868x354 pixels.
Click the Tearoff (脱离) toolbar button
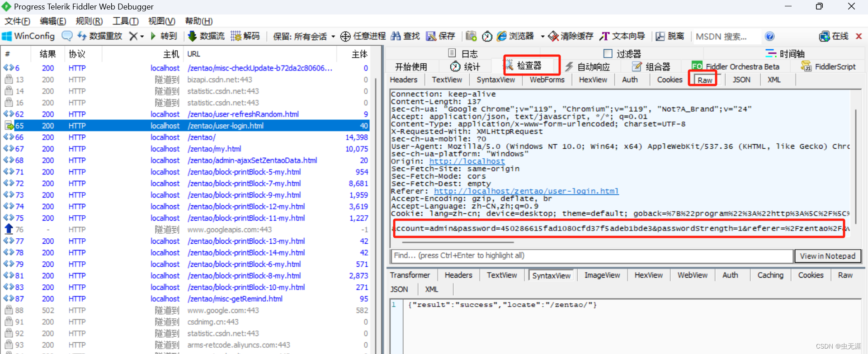pyautogui.click(x=670, y=36)
